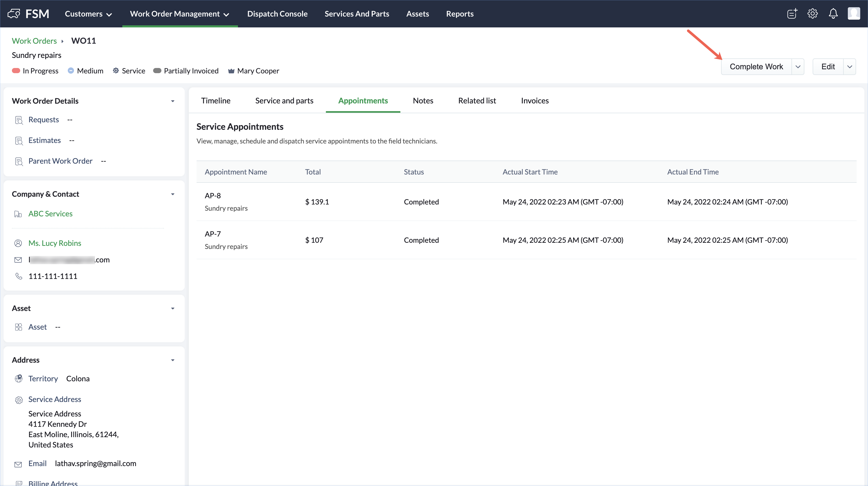Open the ABC Services company link

[x=50, y=214]
